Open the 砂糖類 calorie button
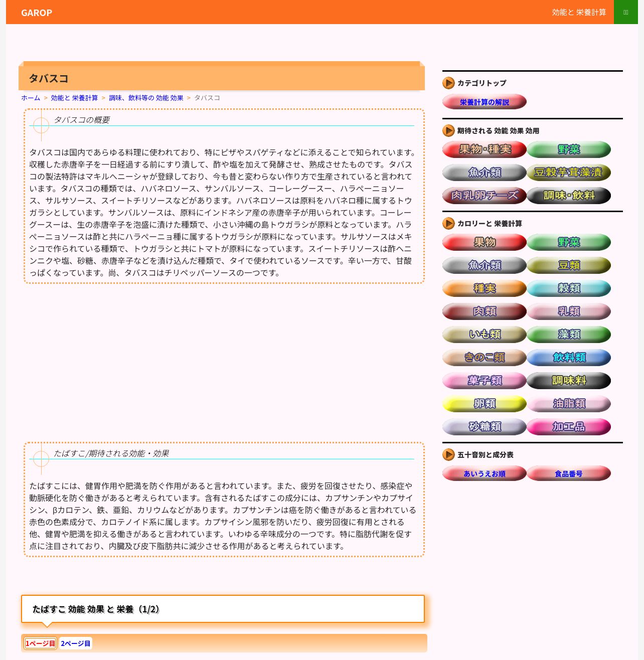 (x=485, y=427)
